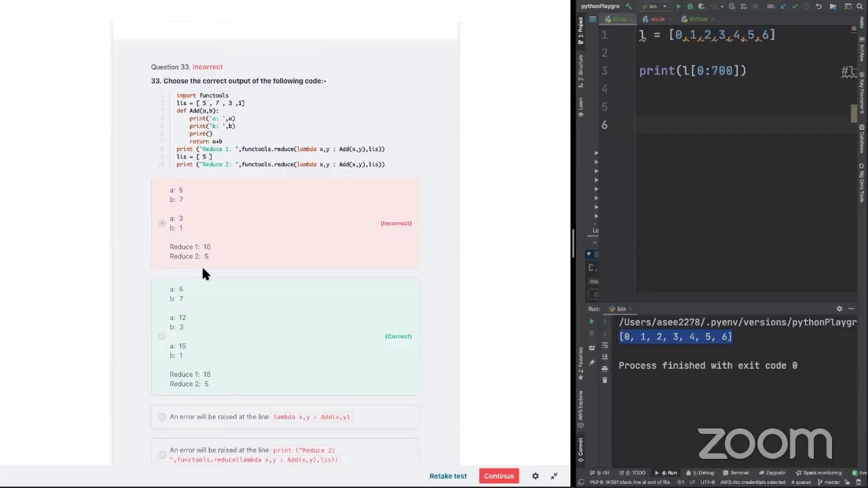The width and height of the screenshot is (868, 488).
Task: Click the pin tab icon in Run panel
Action: pyautogui.click(x=591, y=363)
